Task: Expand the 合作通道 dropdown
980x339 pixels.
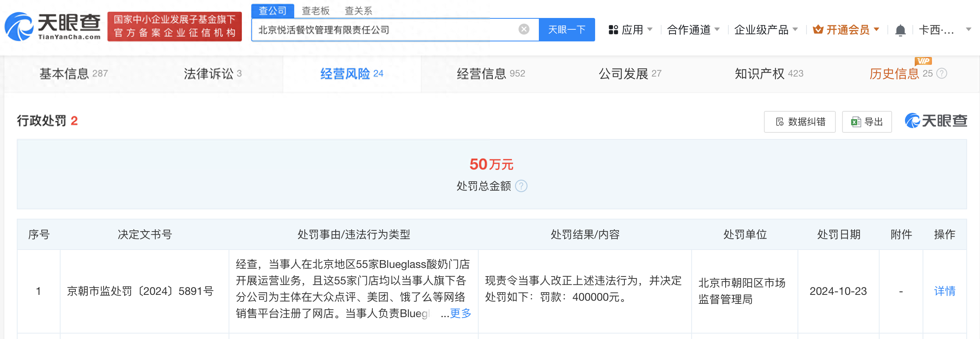Action: [693, 30]
